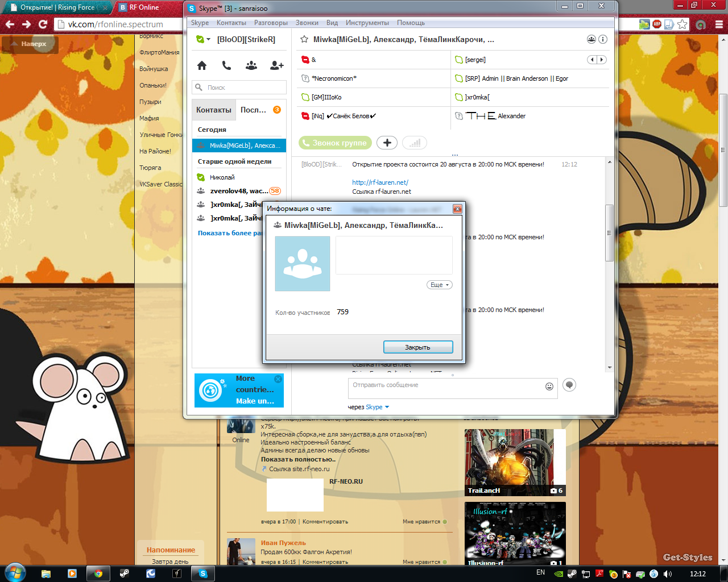728x582 pixels.
Task: Open the Skype dial pad phone icon
Action: [x=226, y=65]
